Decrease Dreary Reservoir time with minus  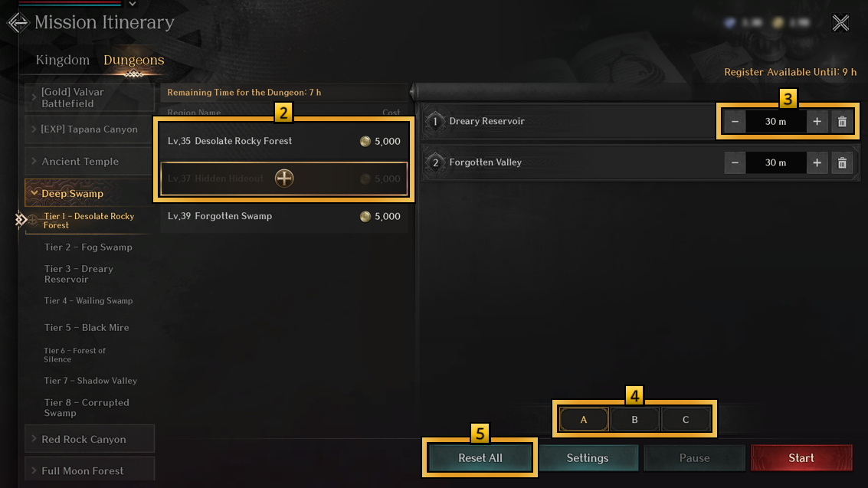click(735, 122)
